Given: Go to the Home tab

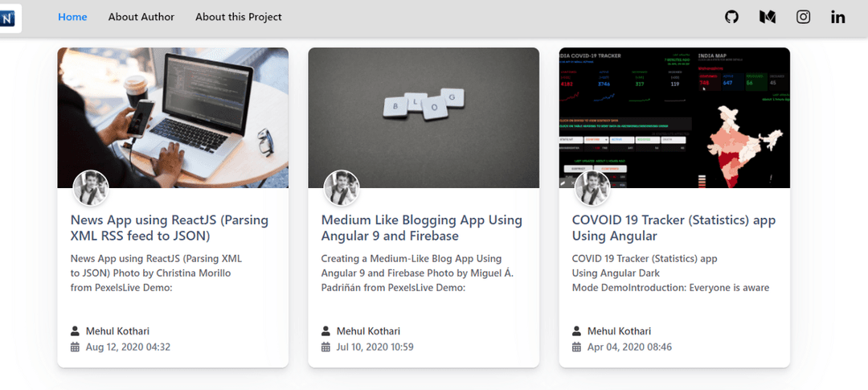Looking at the screenshot, I should (x=72, y=17).
